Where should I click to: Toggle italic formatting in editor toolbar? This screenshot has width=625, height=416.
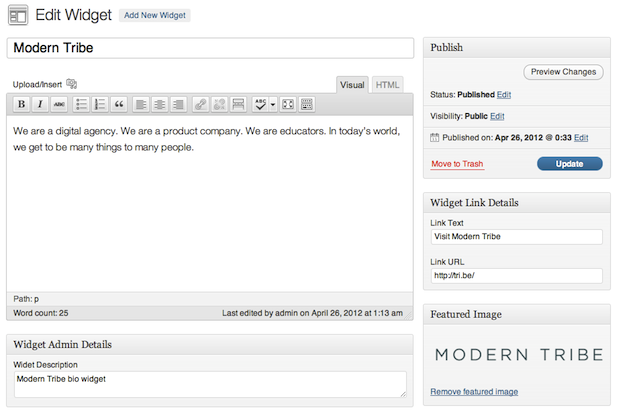click(40, 104)
